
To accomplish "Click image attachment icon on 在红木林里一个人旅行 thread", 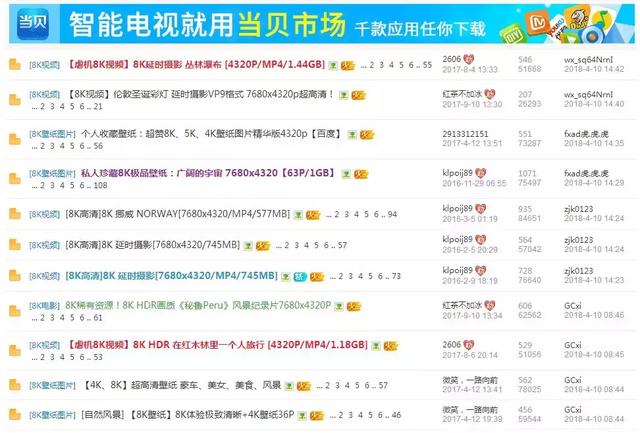I will coord(376,346).
